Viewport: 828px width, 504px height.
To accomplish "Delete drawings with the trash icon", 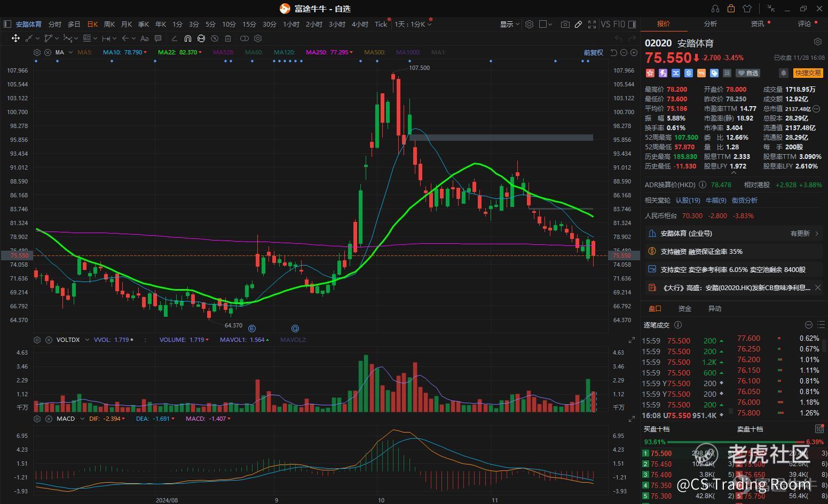I will click(x=228, y=38).
